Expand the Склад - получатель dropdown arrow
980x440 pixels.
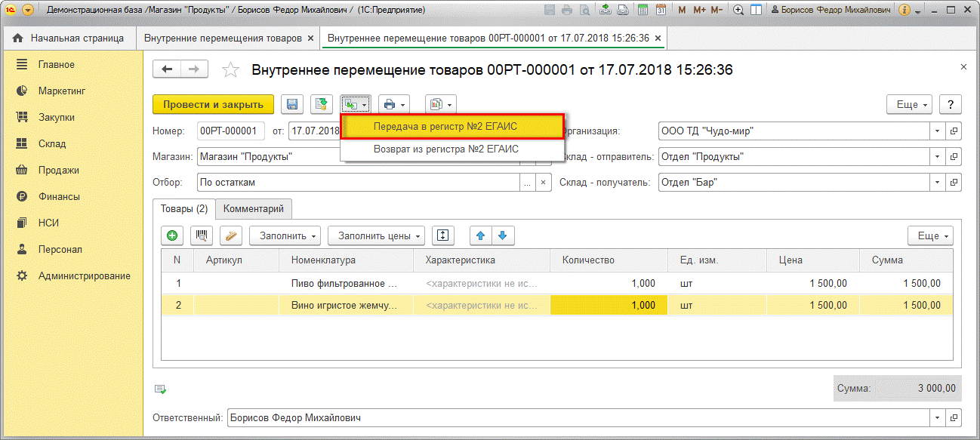click(938, 183)
